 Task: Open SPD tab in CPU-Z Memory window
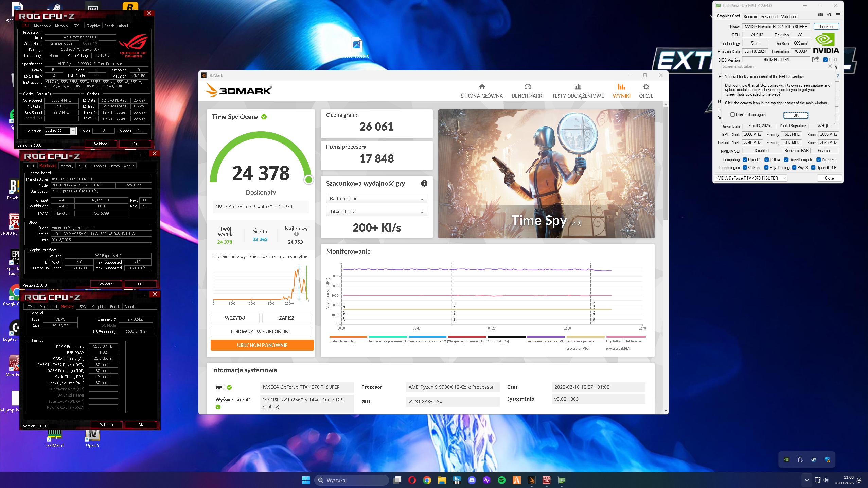point(83,307)
